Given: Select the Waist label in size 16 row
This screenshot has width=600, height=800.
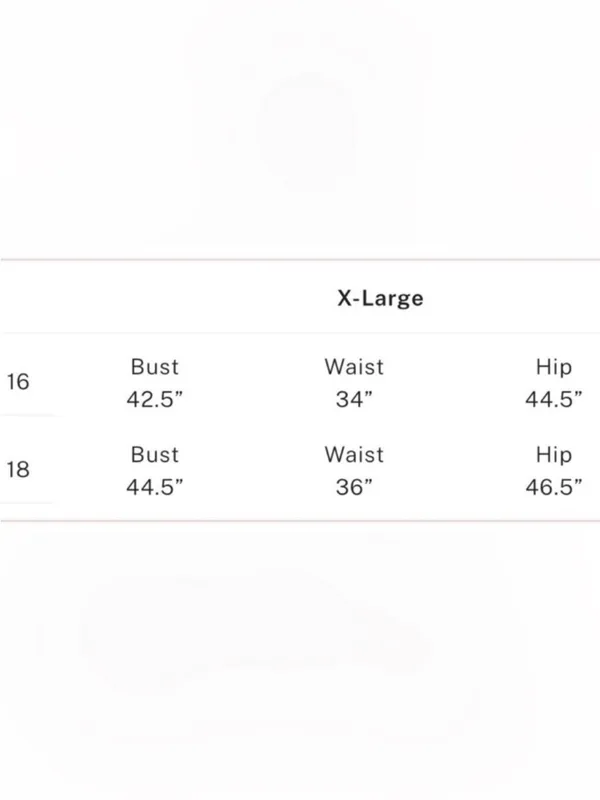Looking at the screenshot, I should pos(354,367).
